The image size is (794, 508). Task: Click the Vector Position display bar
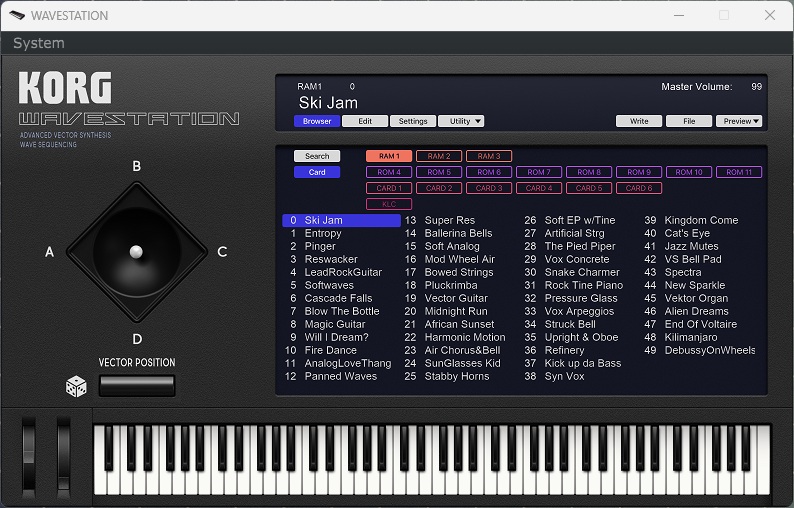pos(137,386)
